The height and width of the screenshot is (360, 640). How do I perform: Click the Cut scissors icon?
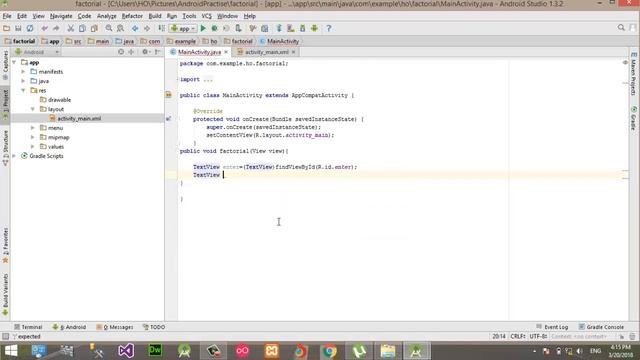pyautogui.click(x=71, y=28)
